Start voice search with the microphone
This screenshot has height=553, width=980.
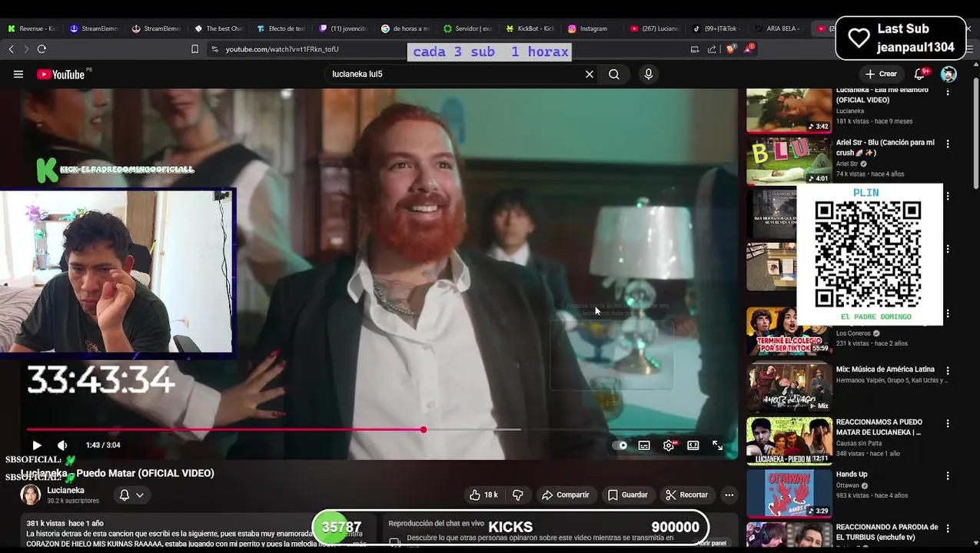[649, 75]
